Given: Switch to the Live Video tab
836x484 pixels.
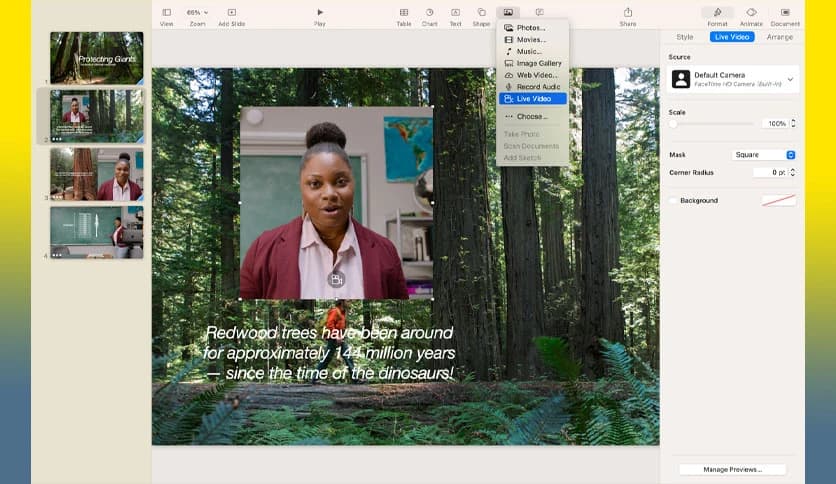Looking at the screenshot, I should [732, 37].
